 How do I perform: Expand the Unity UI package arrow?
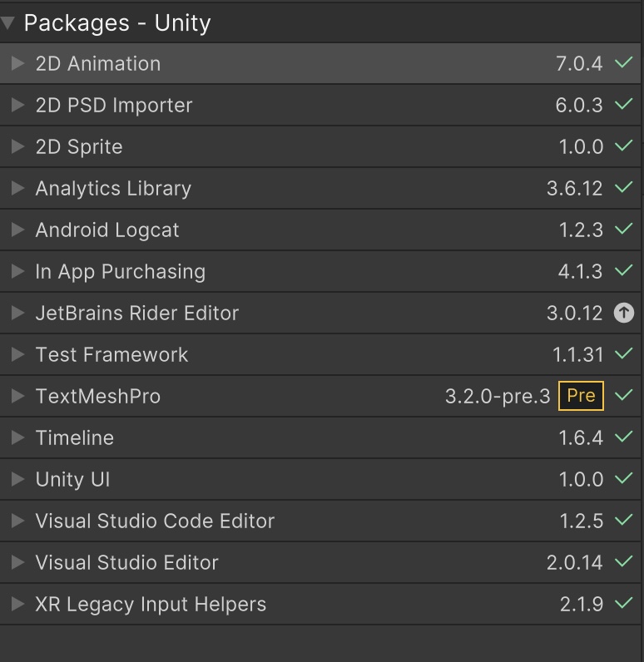coord(17,479)
